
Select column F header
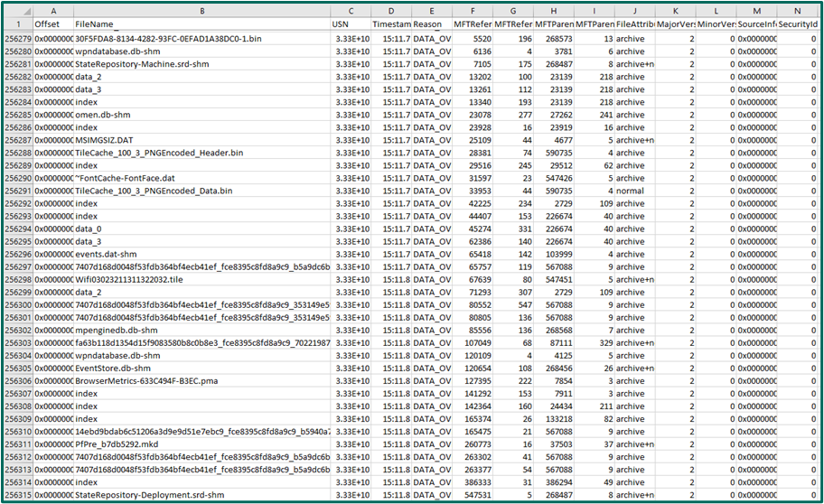coord(473,11)
